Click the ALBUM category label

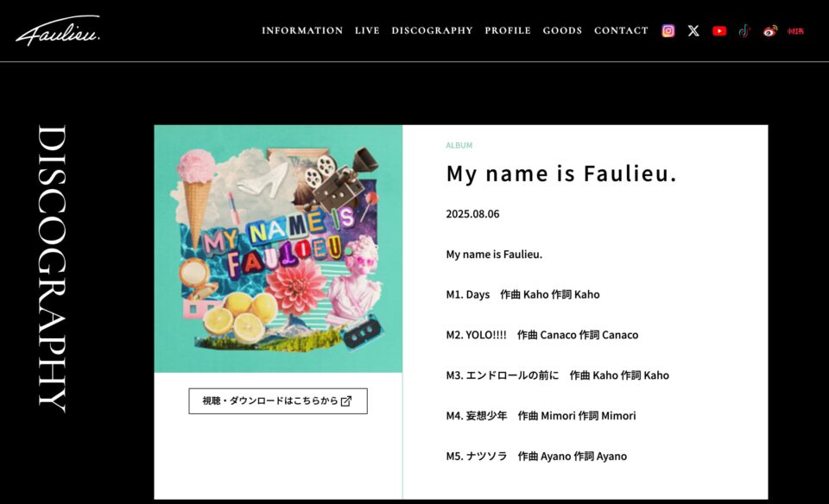click(x=459, y=146)
